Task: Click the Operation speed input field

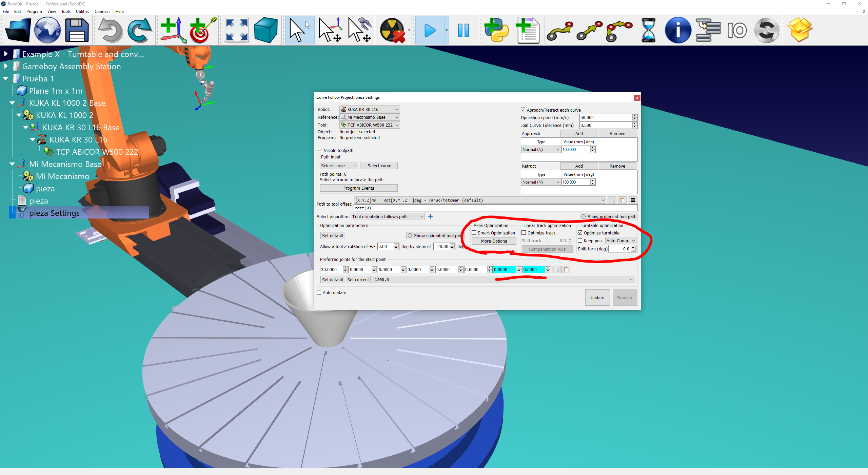Action: coord(606,117)
